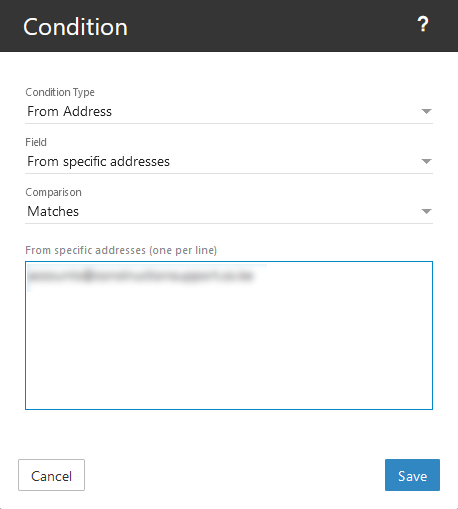Focus the specific addresses text area
This screenshot has height=509, width=458.
pos(229,335)
